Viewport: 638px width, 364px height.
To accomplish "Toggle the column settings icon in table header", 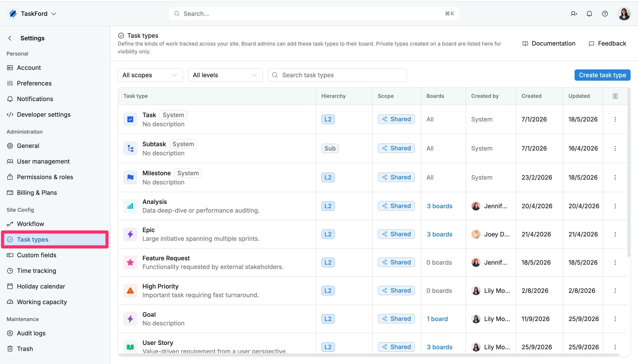I will 615,96.
